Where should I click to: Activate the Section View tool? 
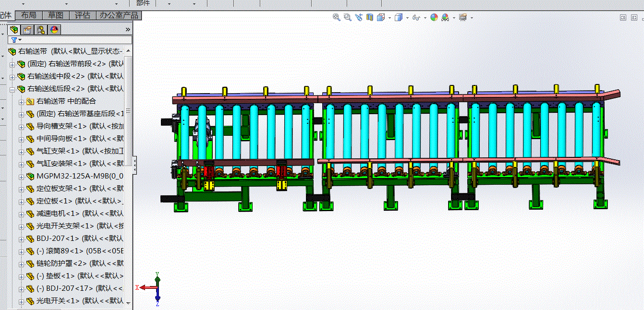click(x=370, y=17)
